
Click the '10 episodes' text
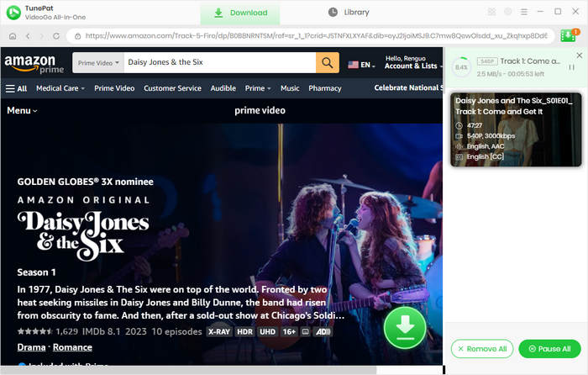click(x=176, y=331)
